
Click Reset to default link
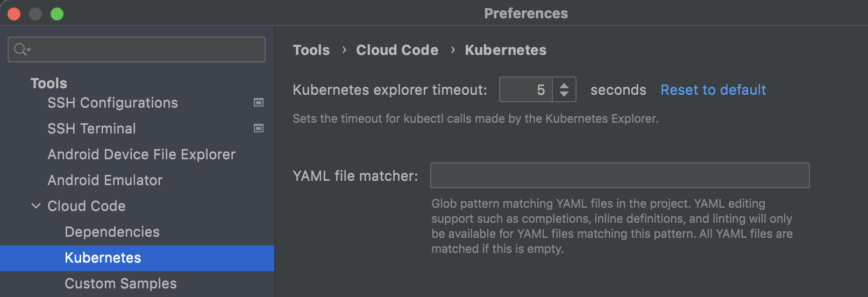coord(713,90)
